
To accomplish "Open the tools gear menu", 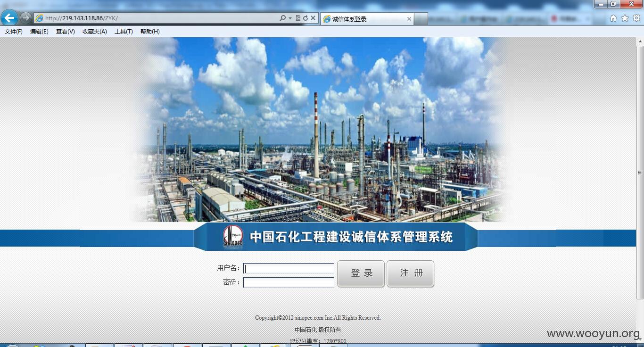I will (x=636, y=18).
